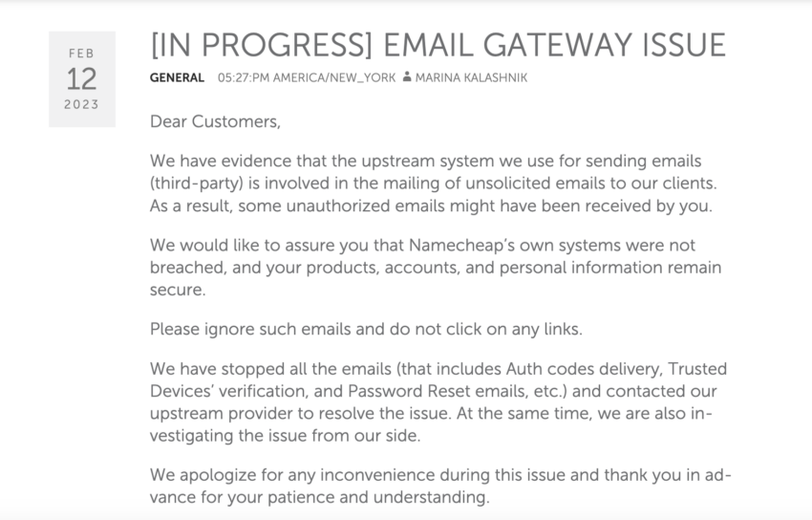Click the 05:27 PM timestamp

click(244, 77)
